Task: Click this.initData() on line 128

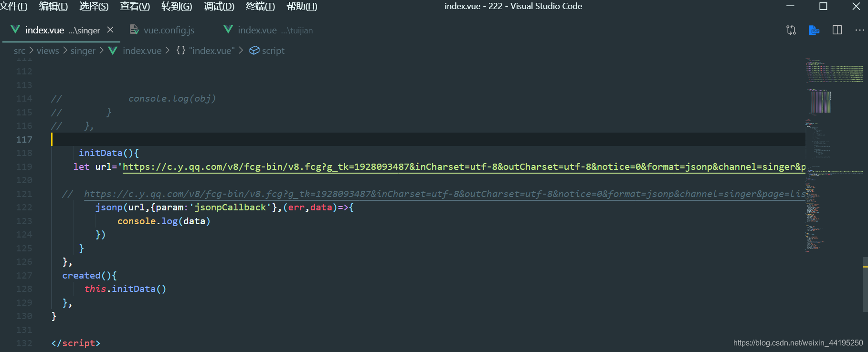Action: pos(125,289)
